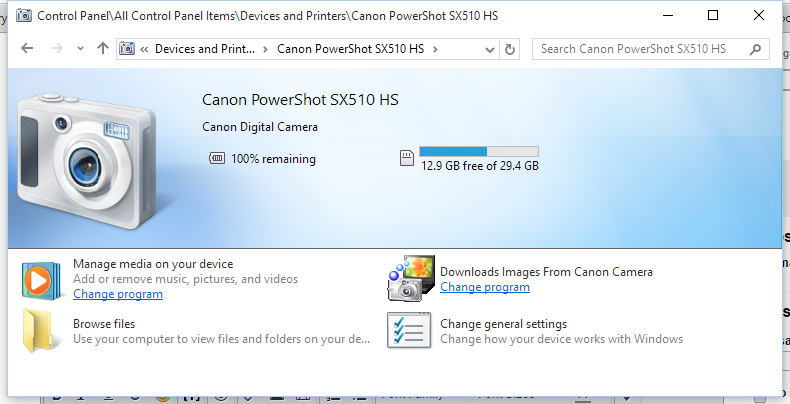Screen dimensions: 790x404
Task: Click the forward navigation arrow
Action: [57, 48]
